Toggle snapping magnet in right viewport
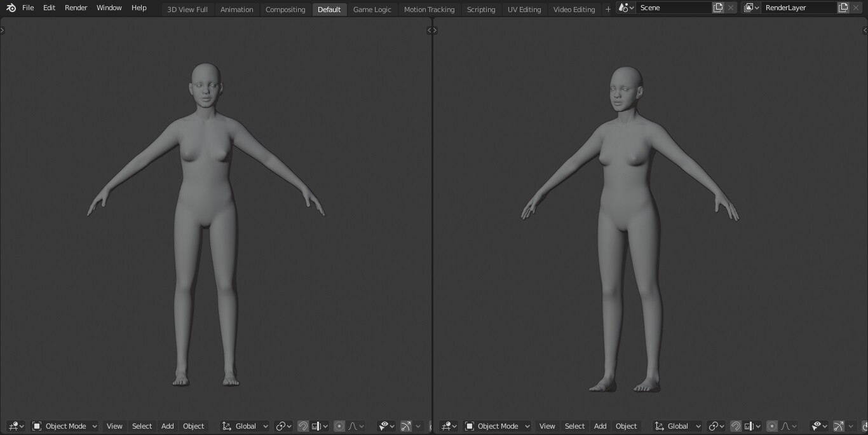 coord(736,426)
